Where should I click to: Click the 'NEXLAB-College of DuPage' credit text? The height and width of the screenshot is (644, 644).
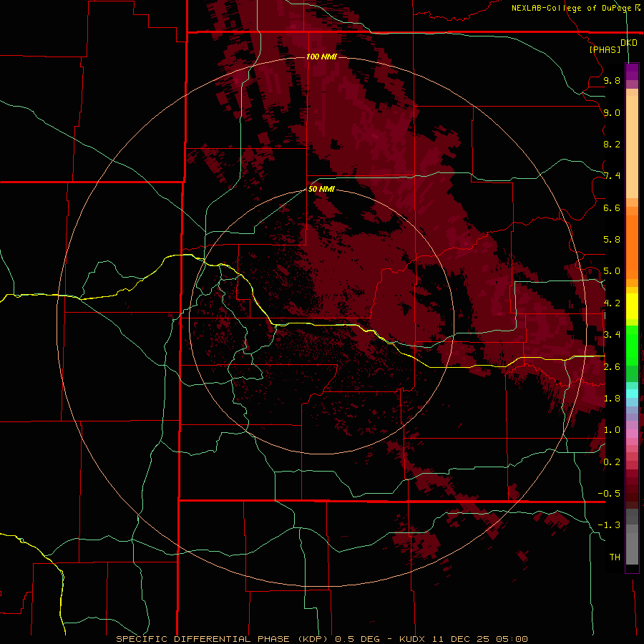tap(571, 8)
